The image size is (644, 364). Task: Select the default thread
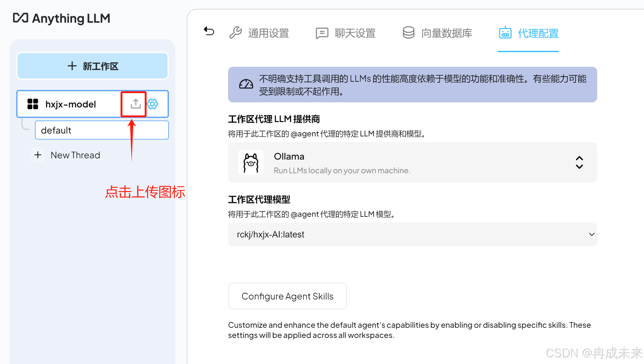tap(102, 130)
